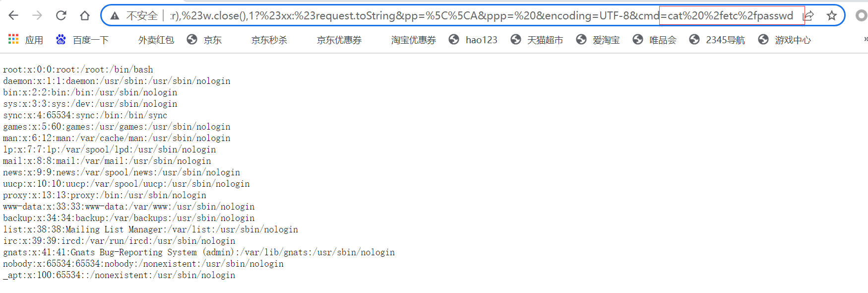This screenshot has width=868, height=293.
Task: Open the 京东秒杀 bookmark
Action: point(269,40)
